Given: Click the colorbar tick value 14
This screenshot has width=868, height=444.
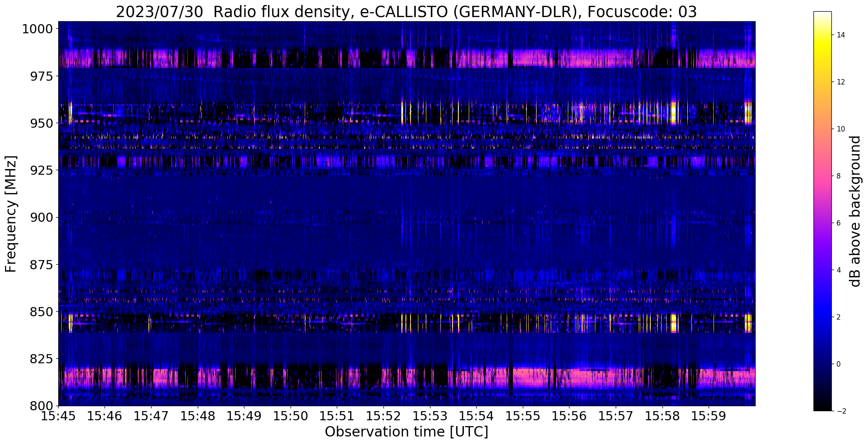Looking at the screenshot, I should (841, 35).
